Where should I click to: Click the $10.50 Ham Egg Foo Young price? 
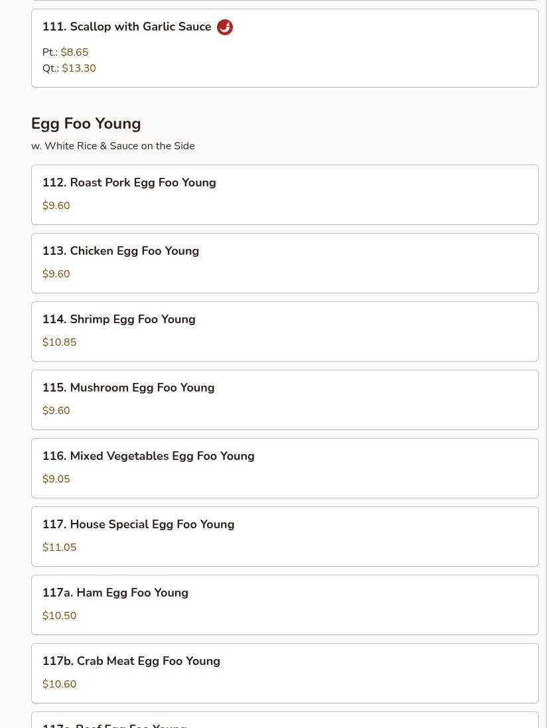[x=60, y=616]
